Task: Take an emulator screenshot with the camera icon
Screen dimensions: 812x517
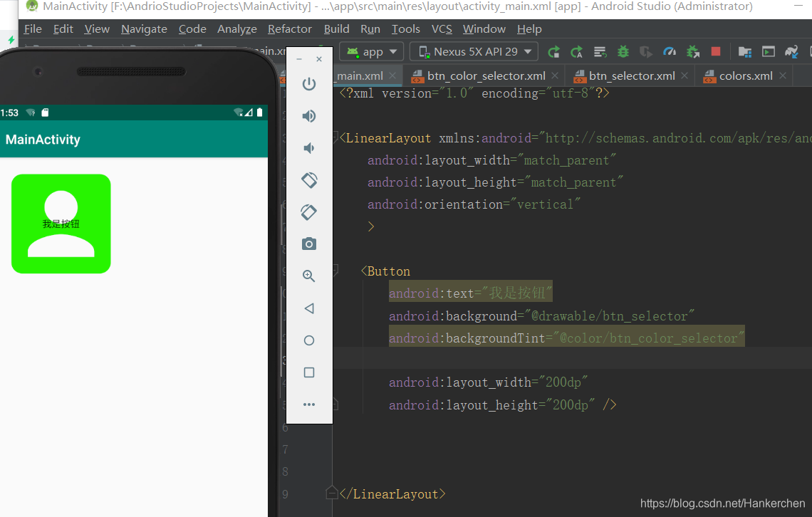Action: click(x=309, y=244)
